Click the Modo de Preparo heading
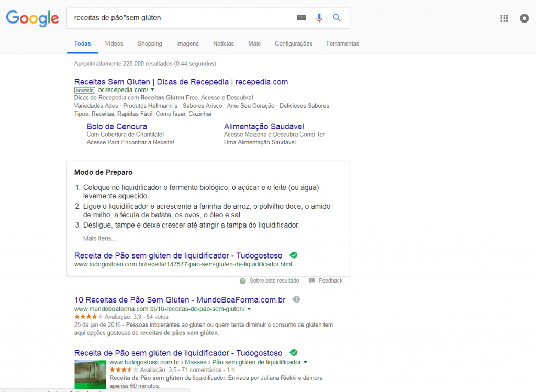Viewport: 536px width, 392px height. click(103, 172)
